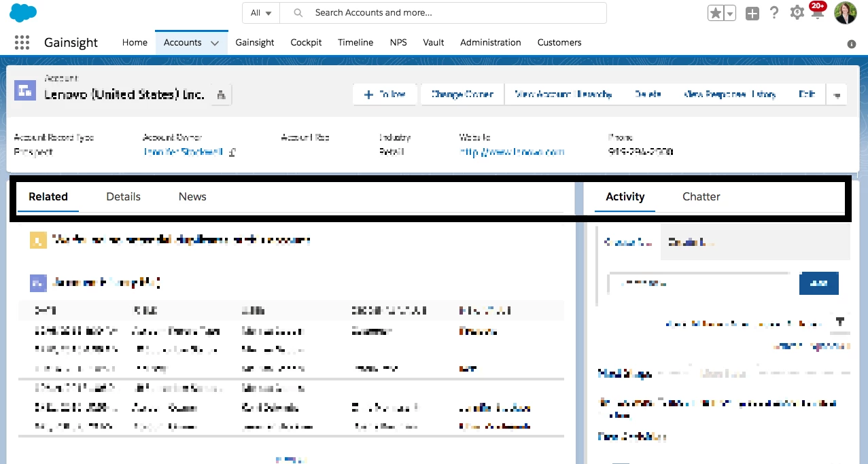Open the user profile avatar
Viewport: 868px width, 464px height.
pyautogui.click(x=846, y=13)
